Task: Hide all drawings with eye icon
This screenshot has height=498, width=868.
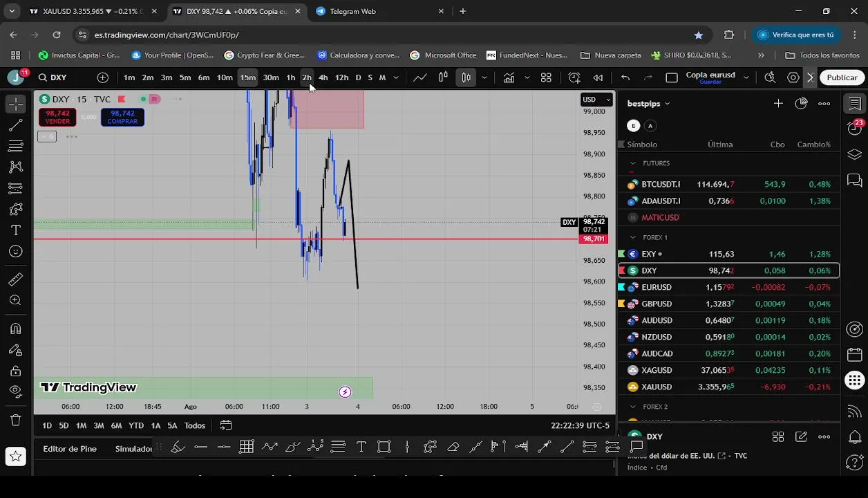Action: tap(16, 391)
